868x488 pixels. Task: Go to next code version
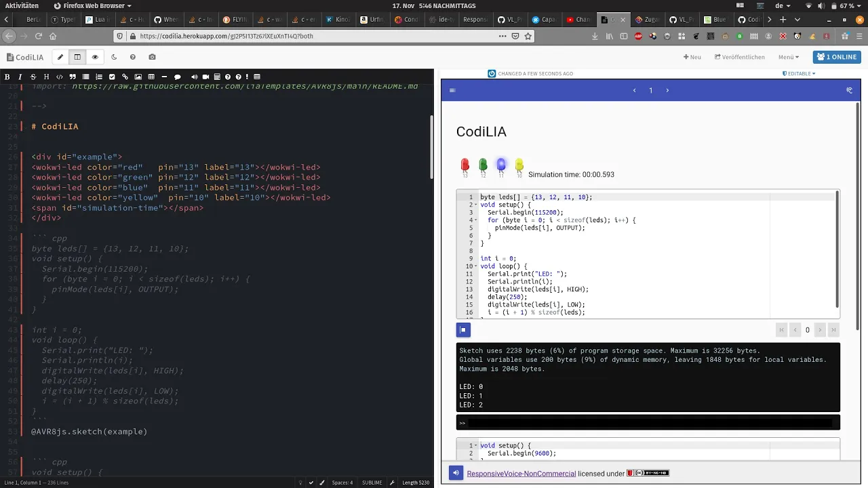(x=820, y=330)
